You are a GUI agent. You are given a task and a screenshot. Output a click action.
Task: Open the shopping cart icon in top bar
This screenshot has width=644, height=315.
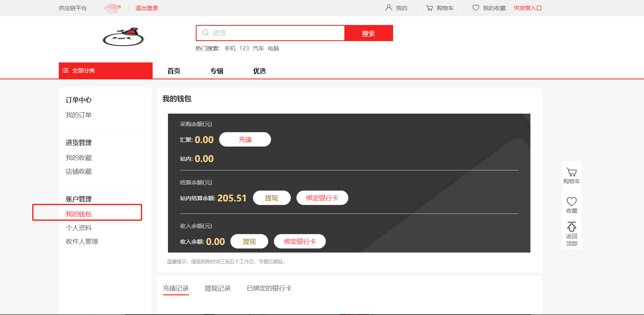[x=429, y=8]
